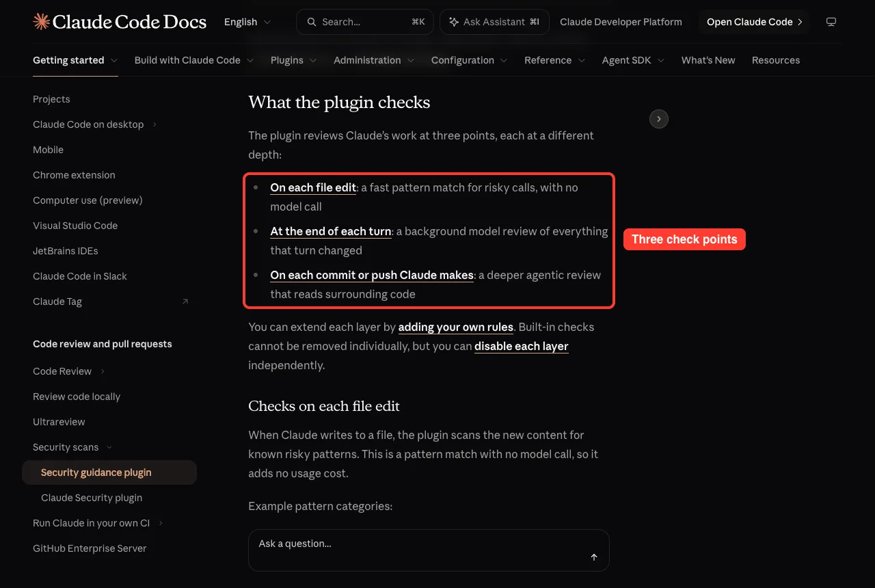The height and width of the screenshot is (588, 875).
Task: Open the Claude Developer Platform link
Action: click(621, 22)
